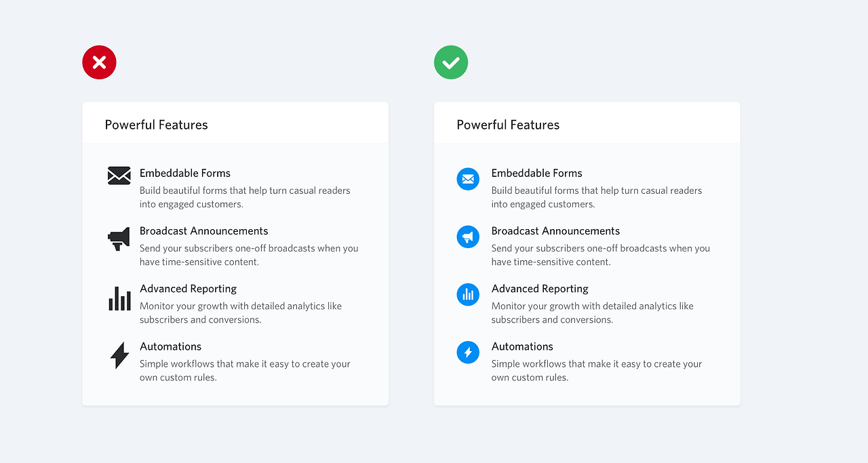Click the black megaphone icon

[119, 238]
